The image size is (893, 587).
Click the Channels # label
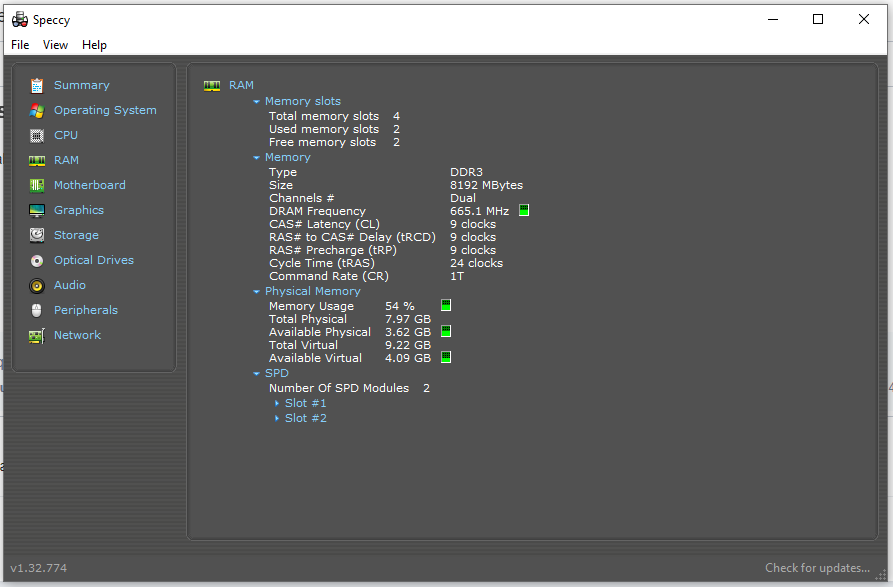pyautogui.click(x=301, y=198)
